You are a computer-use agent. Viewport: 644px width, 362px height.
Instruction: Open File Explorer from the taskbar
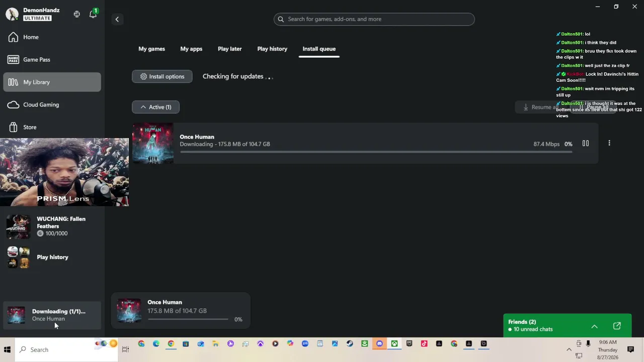point(215,344)
